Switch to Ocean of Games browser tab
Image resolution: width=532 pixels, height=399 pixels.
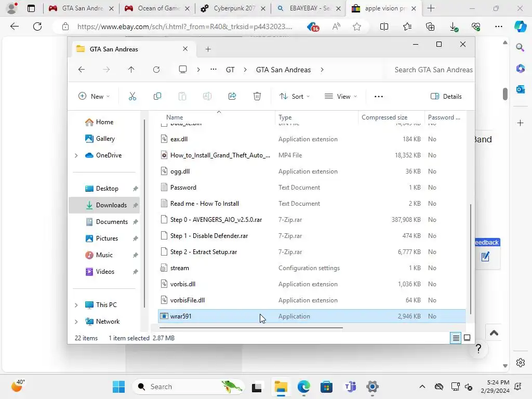click(x=157, y=8)
